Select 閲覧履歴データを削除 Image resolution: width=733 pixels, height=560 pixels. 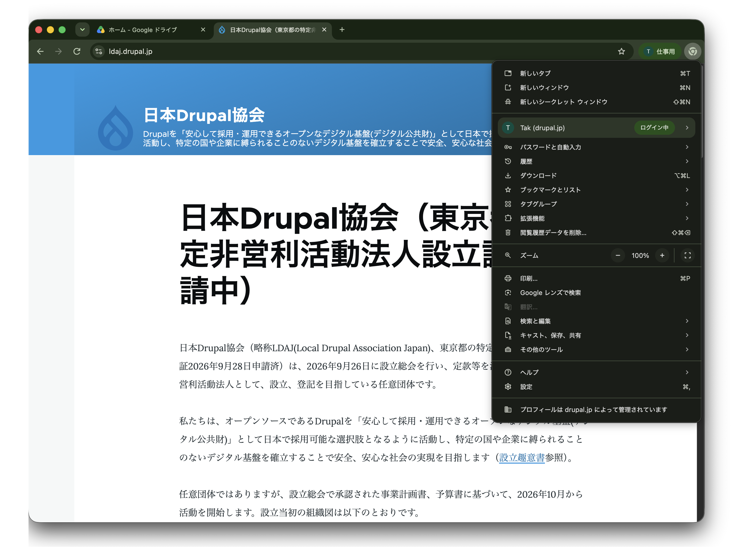(x=596, y=233)
